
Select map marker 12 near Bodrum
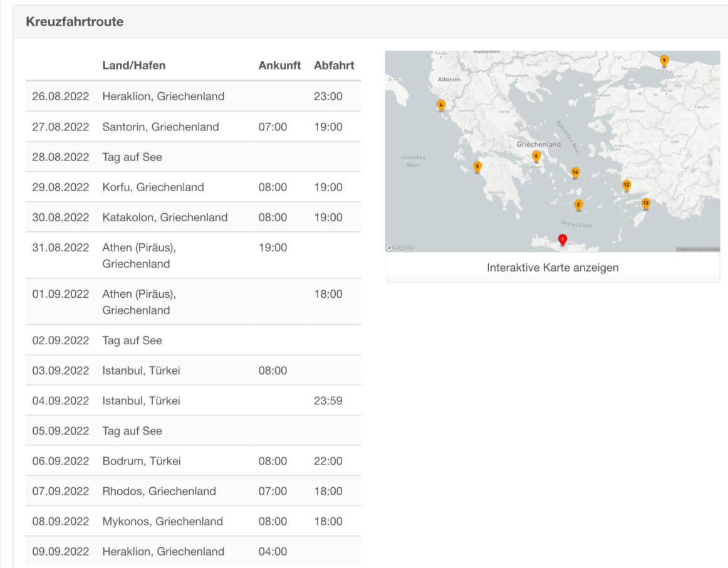coord(626,185)
